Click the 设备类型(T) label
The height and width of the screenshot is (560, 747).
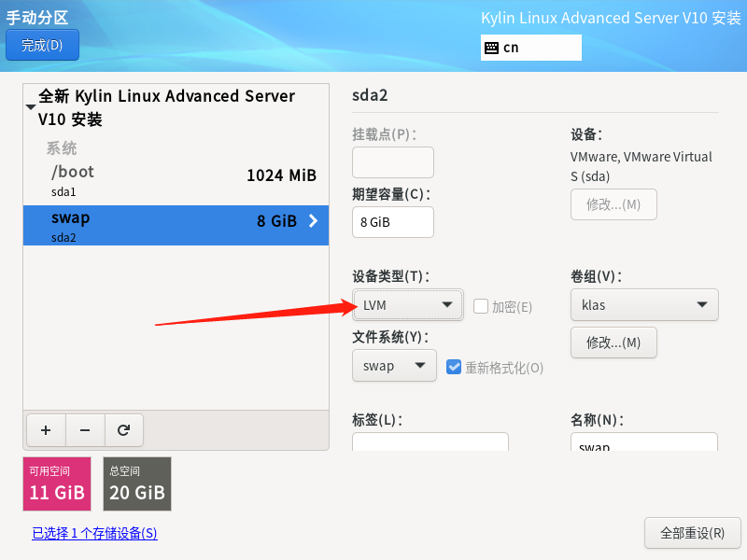point(390,276)
